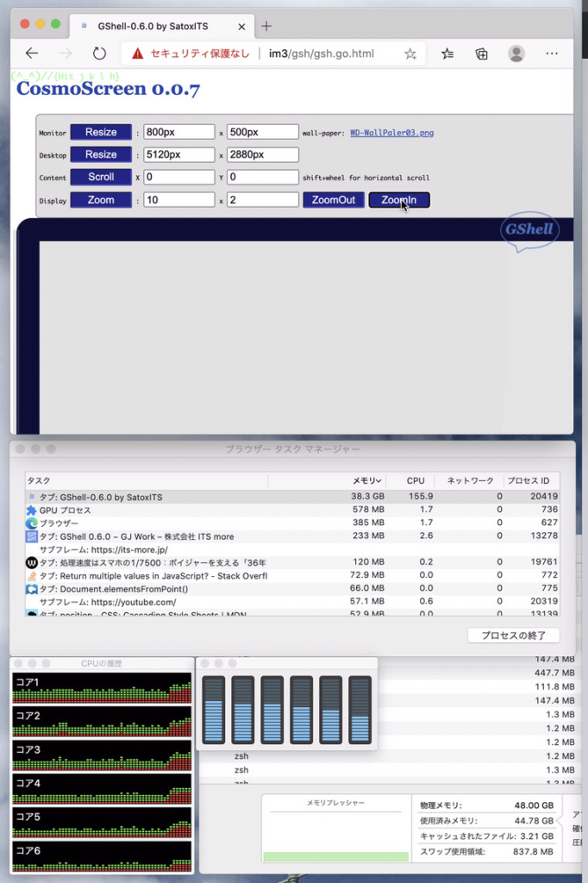Click the star icon to favorite this page
Viewport: 588px width, 883px height.
click(410, 53)
